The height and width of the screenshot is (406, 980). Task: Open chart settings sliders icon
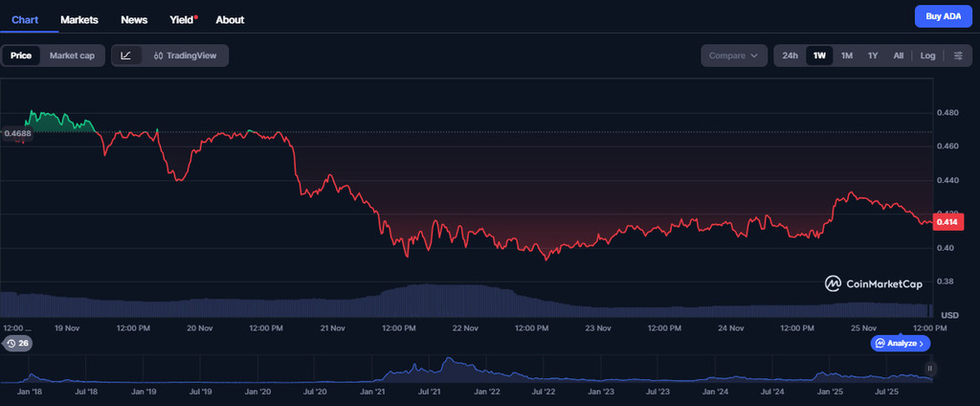(957, 56)
